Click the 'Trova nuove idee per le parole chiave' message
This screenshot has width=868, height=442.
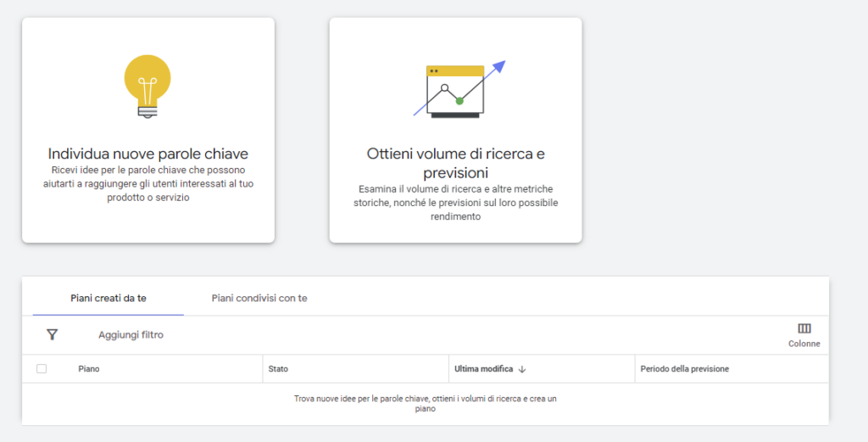click(x=426, y=404)
